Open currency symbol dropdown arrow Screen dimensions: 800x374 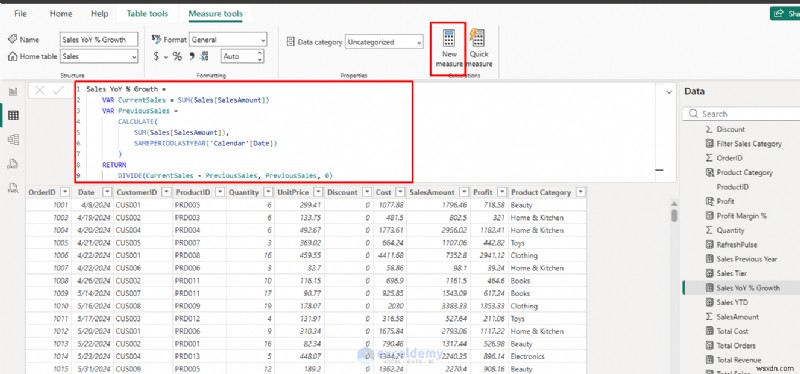(x=166, y=57)
